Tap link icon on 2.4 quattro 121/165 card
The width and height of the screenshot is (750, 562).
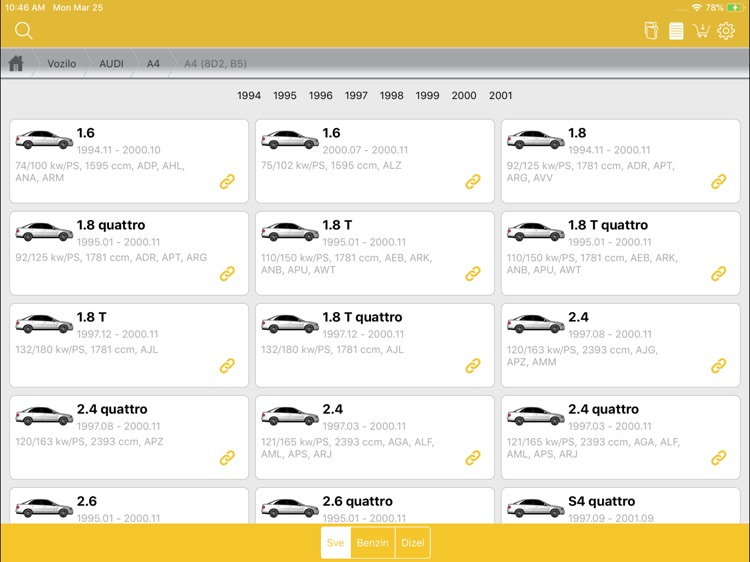718,458
